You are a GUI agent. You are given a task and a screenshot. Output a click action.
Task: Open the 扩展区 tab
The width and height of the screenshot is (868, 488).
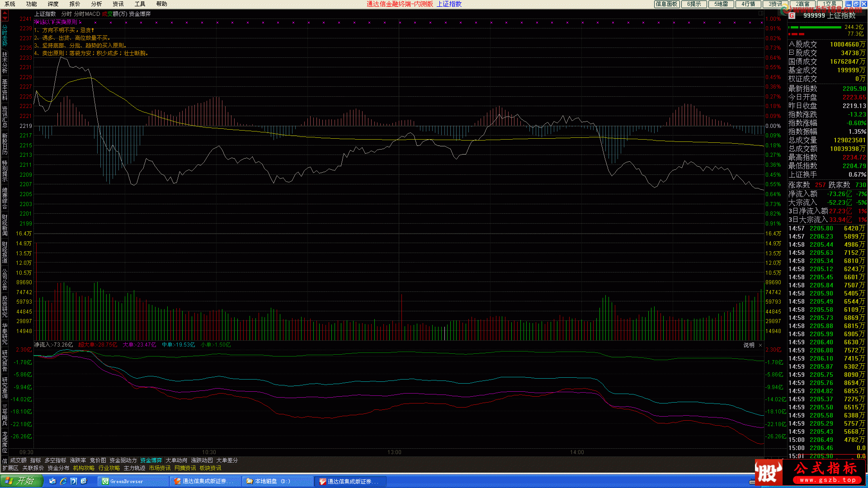[10, 468]
